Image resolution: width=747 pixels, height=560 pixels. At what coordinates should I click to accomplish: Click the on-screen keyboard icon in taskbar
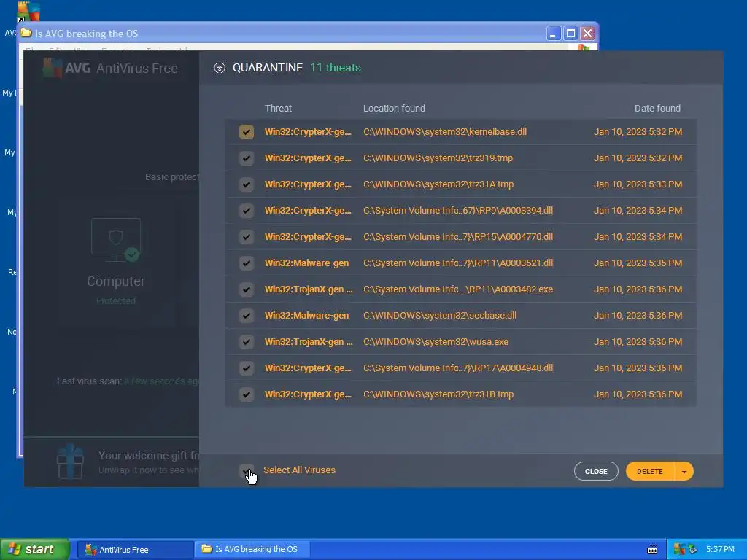click(x=652, y=550)
